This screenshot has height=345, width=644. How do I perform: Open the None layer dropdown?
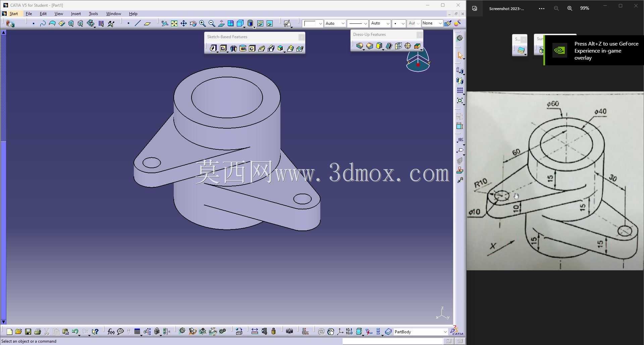tap(440, 23)
